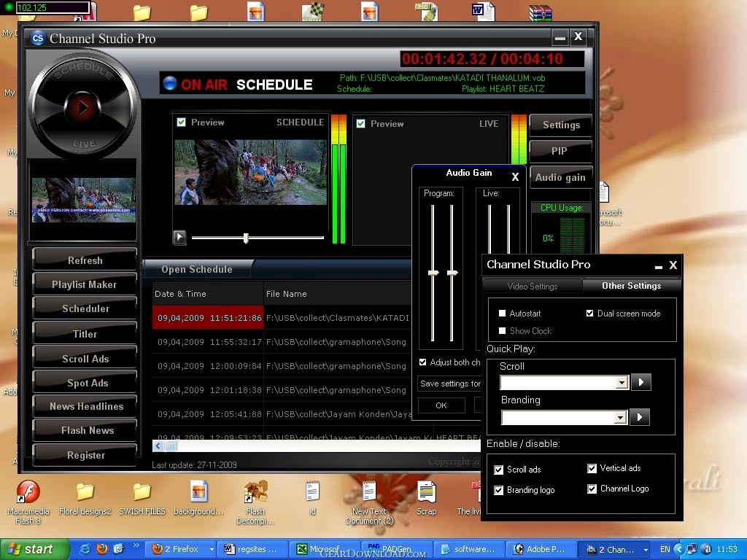The width and height of the screenshot is (747, 560).
Task: Uncheck the Channel Logo checkbox
Action: (x=592, y=489)
